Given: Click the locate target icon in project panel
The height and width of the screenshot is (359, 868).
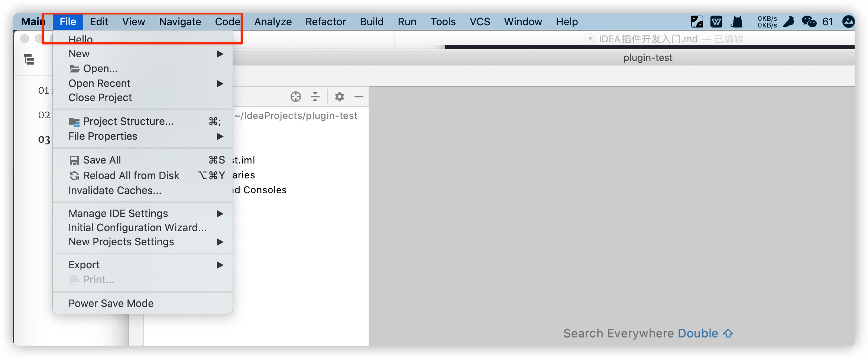Looking at the screenshot, I should point(296,97).
